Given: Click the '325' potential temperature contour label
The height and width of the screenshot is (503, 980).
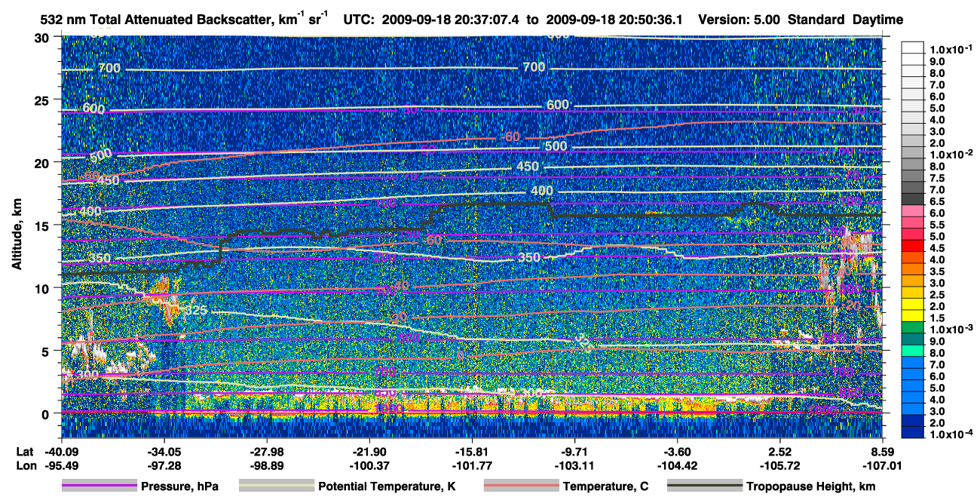Looking at the screenshot, I should coord(195,310).
